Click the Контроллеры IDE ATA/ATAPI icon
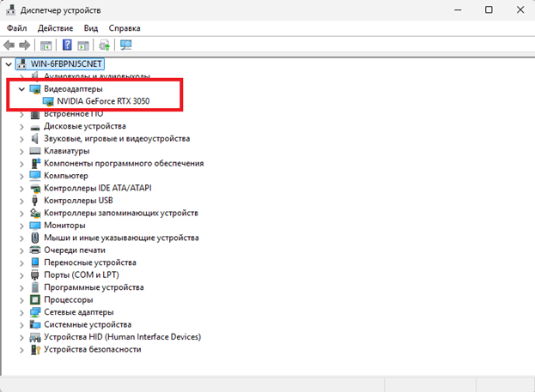This screenshot has width=535, height=392. pos(35,189)
